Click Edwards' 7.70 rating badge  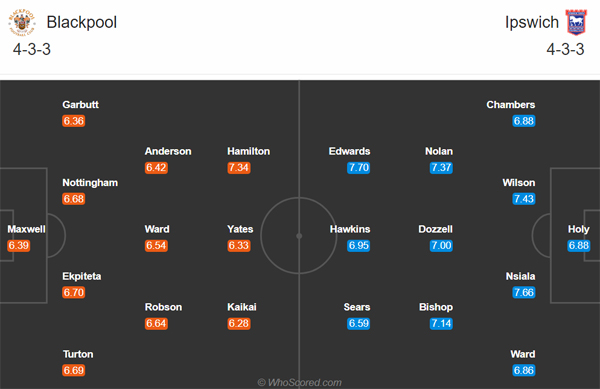coord(359,168)
